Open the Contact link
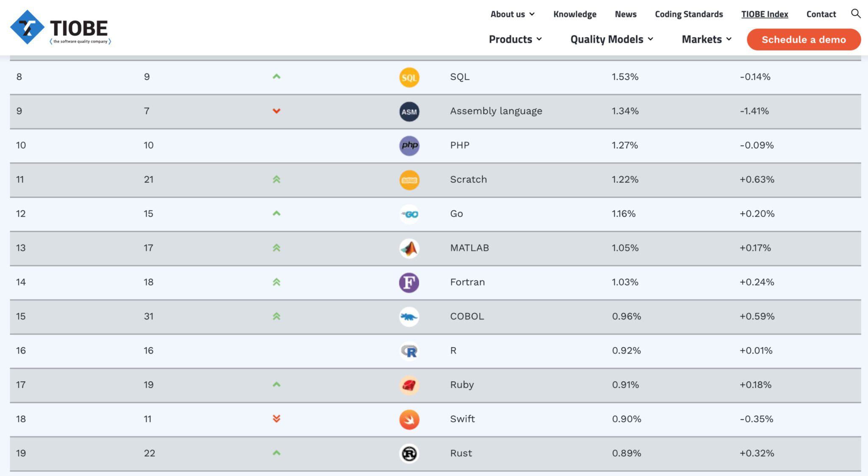This screenshot has width=868, height=476. (821, 14)
